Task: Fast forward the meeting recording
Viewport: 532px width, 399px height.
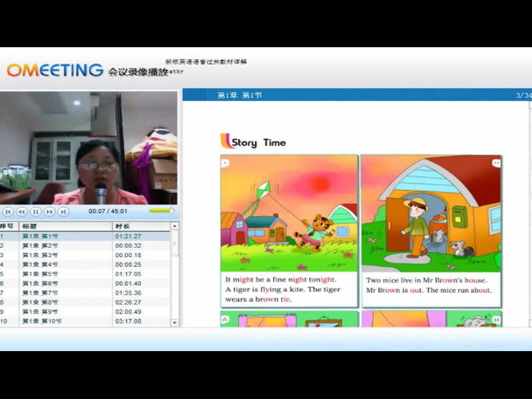Action: [50, 211]
